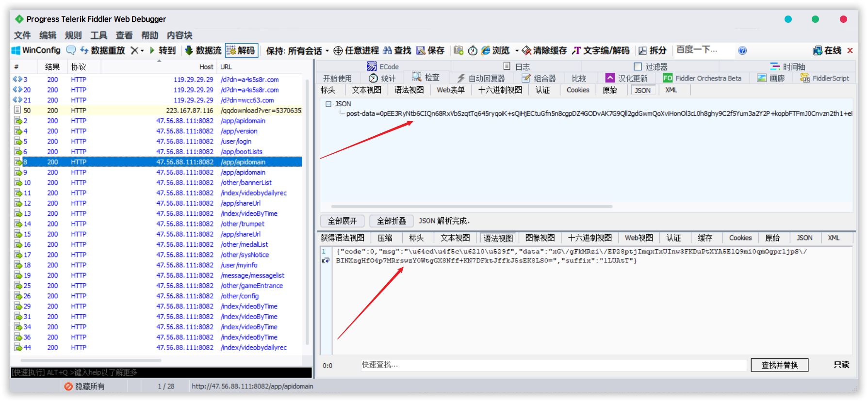Open 查找 find with binoculars icon
This screenshot has height=402, width=868.
coord(397,50)
